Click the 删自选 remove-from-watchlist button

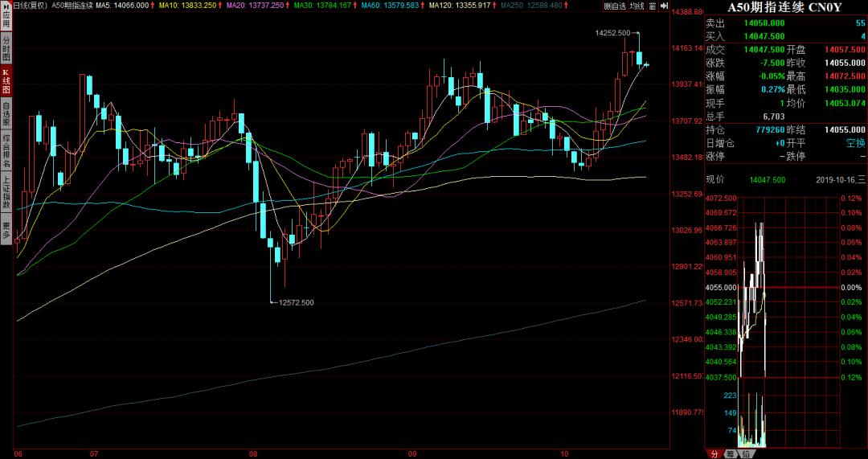coord(615,6)
